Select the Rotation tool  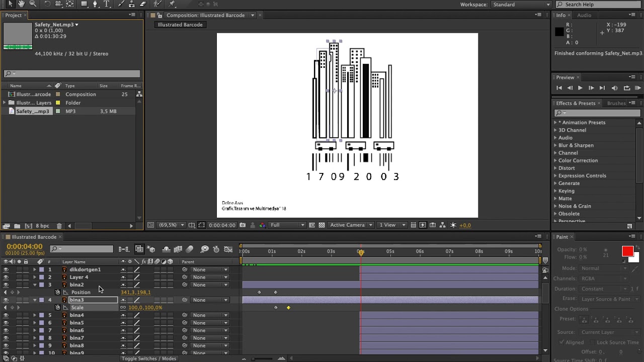tap(47, 4)
